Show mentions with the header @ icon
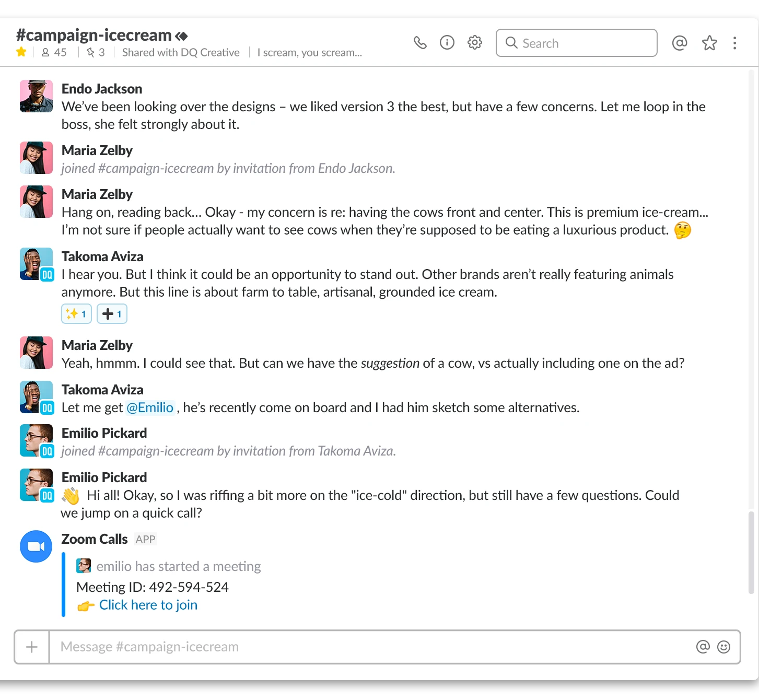 [x=680, y=43]
